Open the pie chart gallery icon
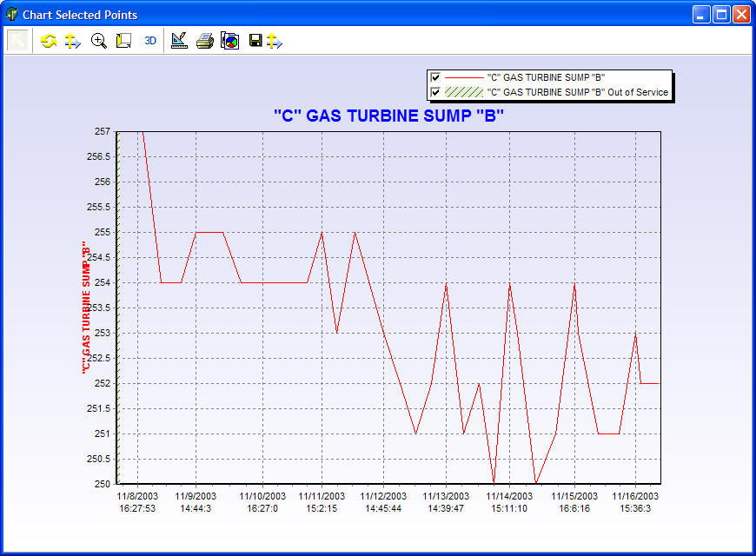The height and width of the screenshot is (556, 756). click(x=229, y=41)
